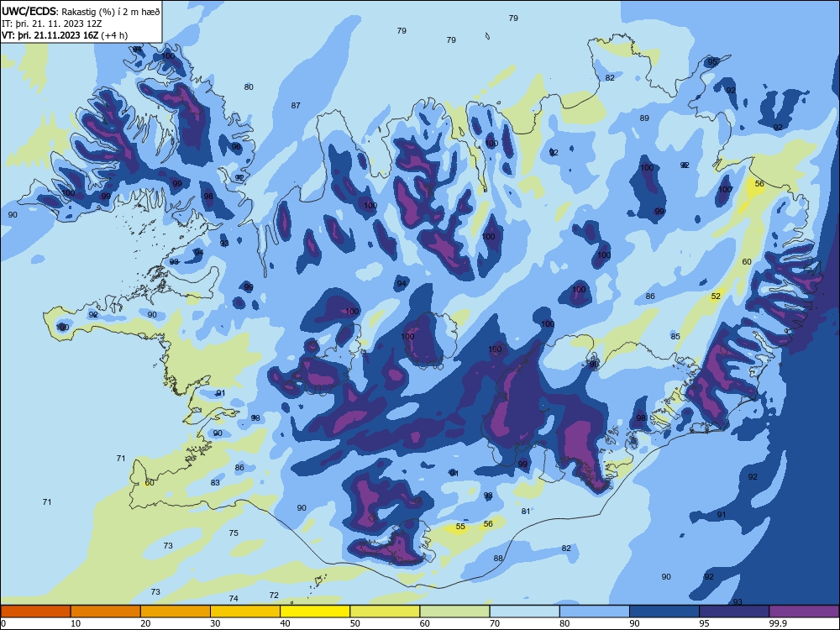The width and height of the screenshot is (840, 630).
Task: Select the 90–95 dark blue legend swatch
Action: click(x=664, y=612)
